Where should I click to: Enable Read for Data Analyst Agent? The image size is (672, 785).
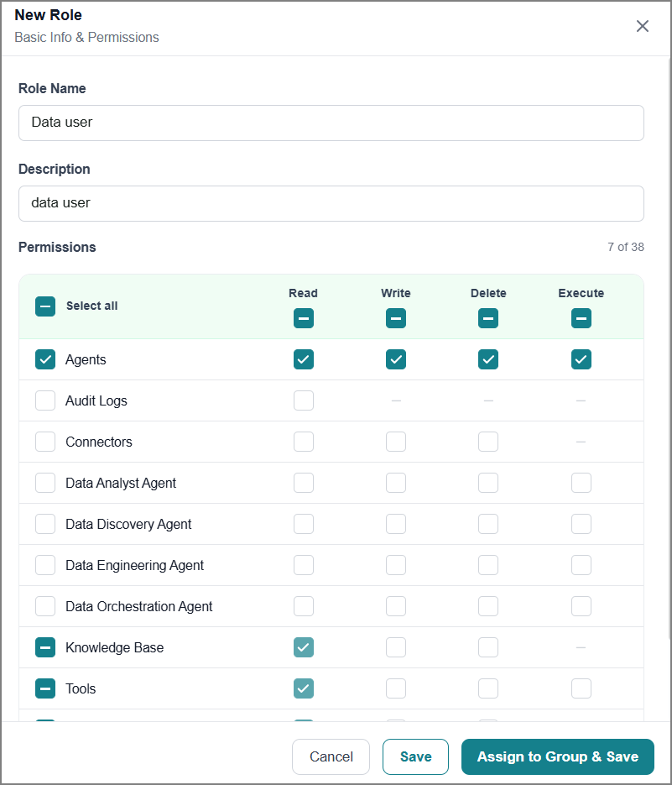pyautogui.click(x=303, y=483)
